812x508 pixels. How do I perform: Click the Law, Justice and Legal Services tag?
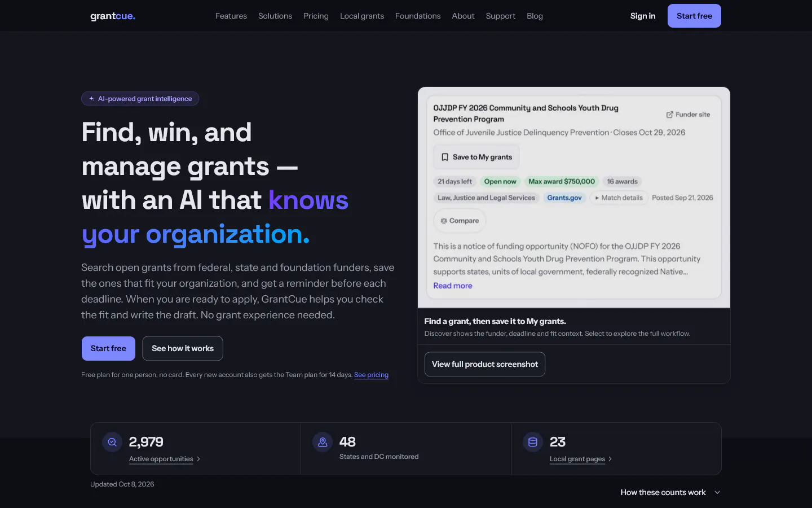pyautogui.click(x=487, y=198)
